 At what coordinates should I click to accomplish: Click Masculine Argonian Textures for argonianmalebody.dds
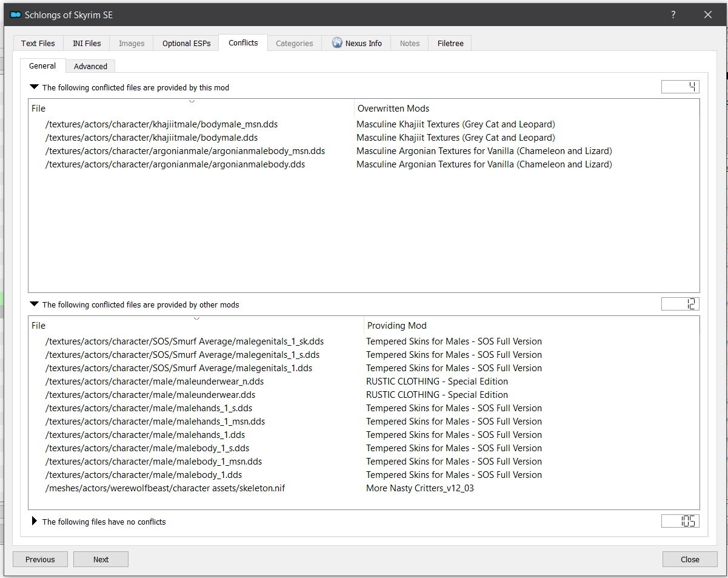[484, 164]
